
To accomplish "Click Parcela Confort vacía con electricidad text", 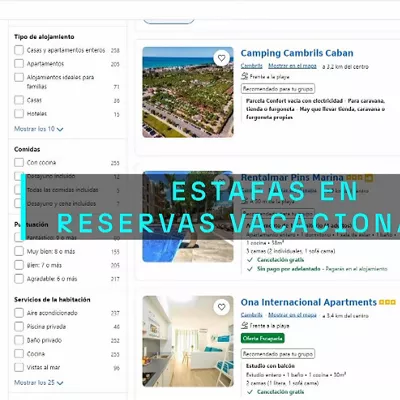I will pos(294,101).
